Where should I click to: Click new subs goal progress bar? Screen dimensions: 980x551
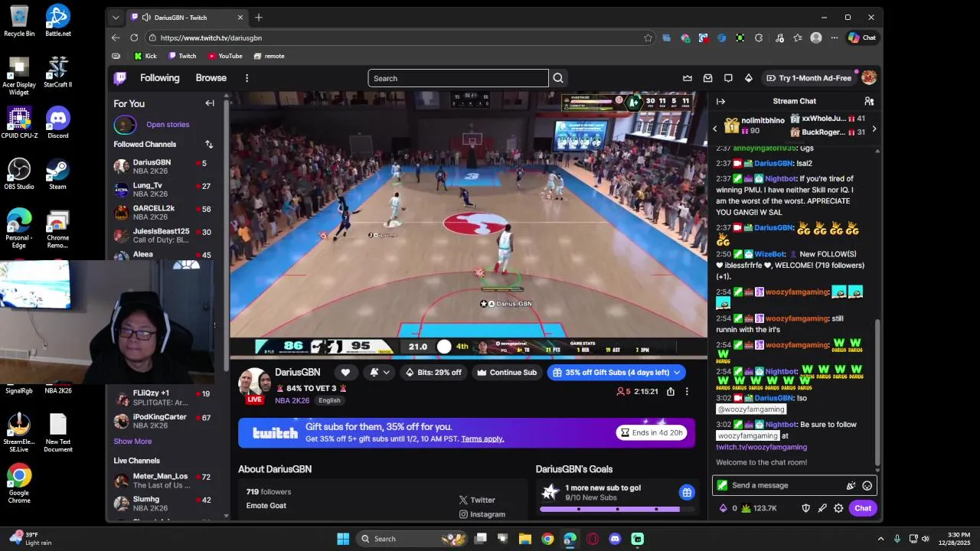pyautogui.click(x=616, y=509)
